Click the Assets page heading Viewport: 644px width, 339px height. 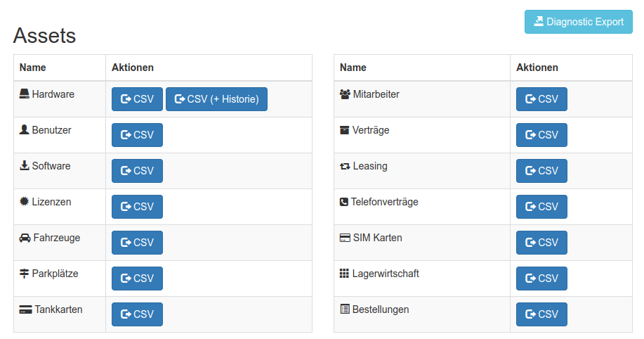pos(45,35)
